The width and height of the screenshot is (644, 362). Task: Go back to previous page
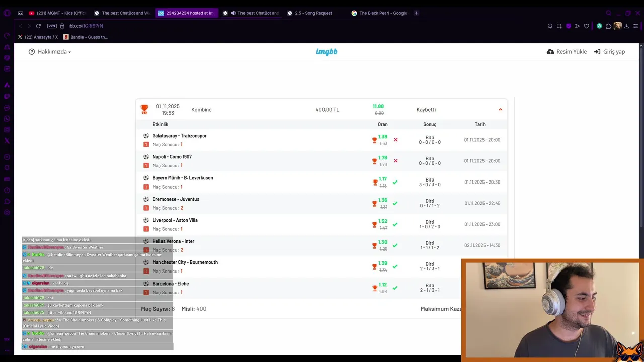coord(20,26)
